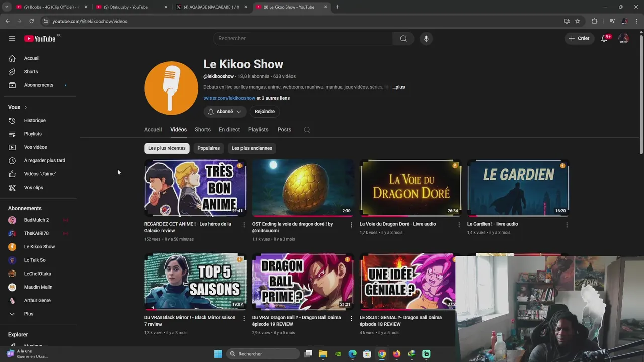
Task: Search within the channel using magnifier icon
Action: click(307, 130)
